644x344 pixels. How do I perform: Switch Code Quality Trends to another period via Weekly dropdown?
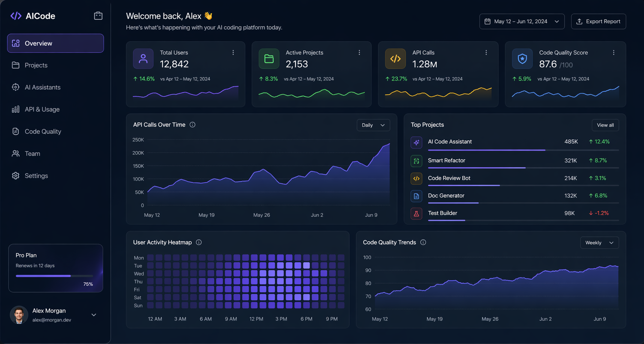pyautogui.click(x=599, y=243)
